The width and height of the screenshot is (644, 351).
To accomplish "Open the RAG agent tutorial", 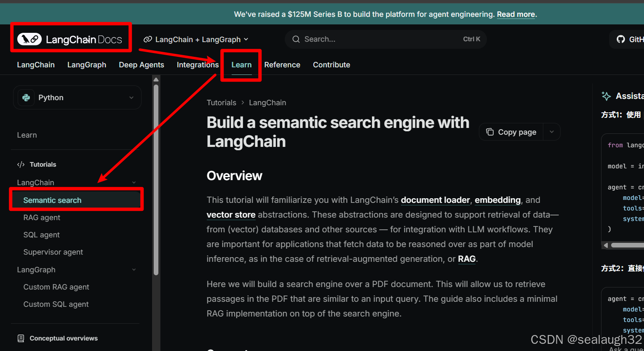I will pos(42,218).
